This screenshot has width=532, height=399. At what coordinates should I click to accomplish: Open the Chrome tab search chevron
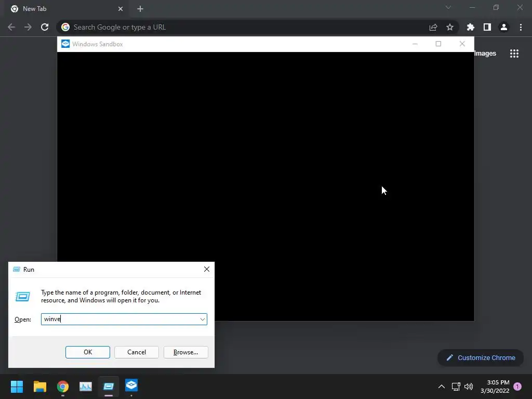coord(448,7)
